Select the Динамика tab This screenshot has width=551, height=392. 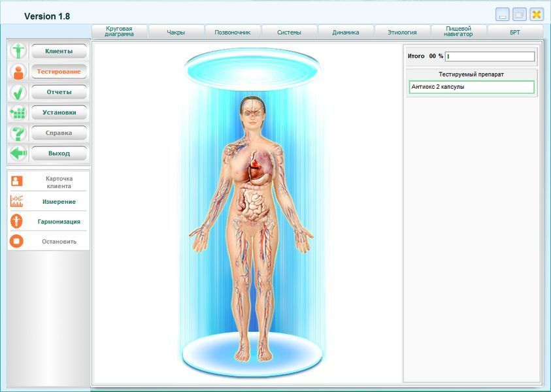(346, 32)
